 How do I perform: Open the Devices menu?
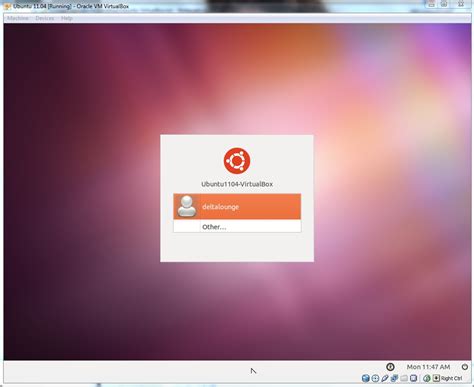45,18
